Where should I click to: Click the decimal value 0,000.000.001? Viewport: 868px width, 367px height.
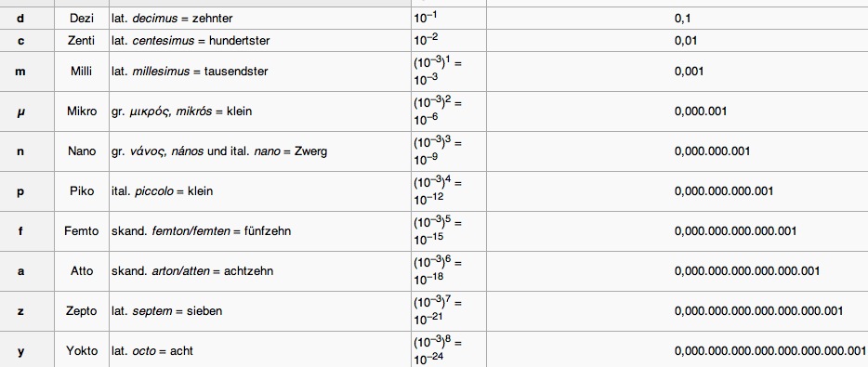pos(713,151)
